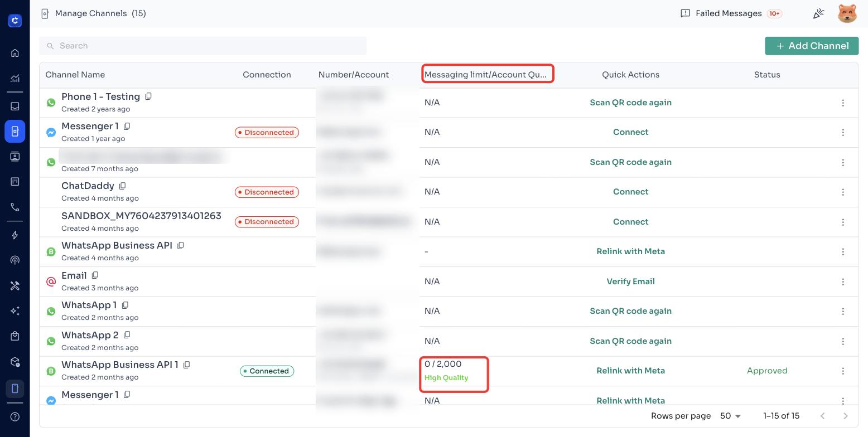The height and width of the screenshot is (437, 868).
Task: Copy the Phone 1 - Testing channel name
Action: 148,96
